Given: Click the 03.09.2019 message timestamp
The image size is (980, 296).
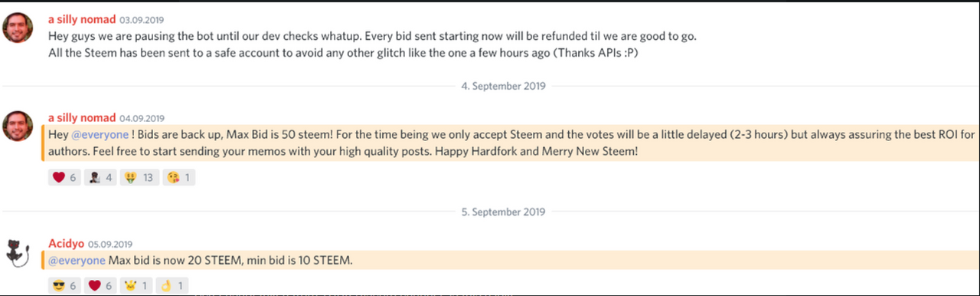Looking at the screenshot, I should pyautogui.click(x=142, y=20).
